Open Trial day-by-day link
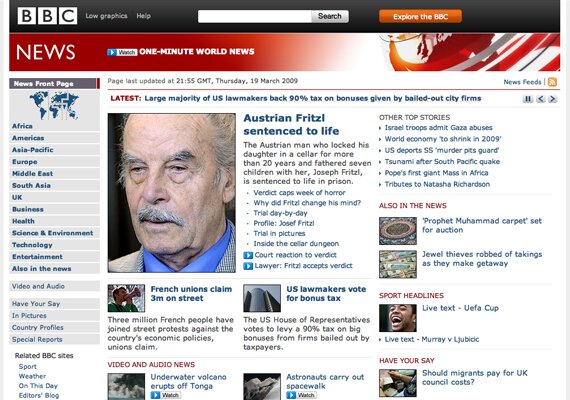The width and height of the screenshot is (570, 400). tap(280, 213)
